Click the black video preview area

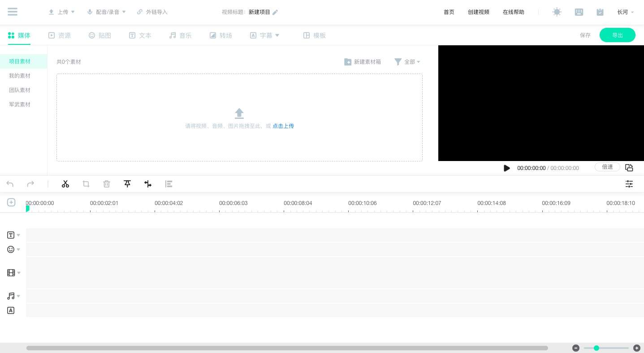click(x=541, y=103)
